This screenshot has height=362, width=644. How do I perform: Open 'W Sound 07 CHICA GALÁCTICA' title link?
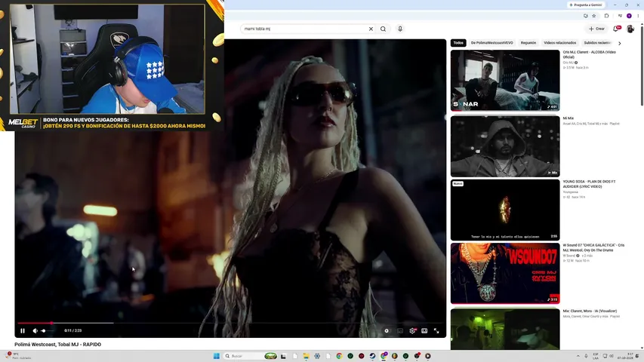pyautogui.click(x=593, y=247)
